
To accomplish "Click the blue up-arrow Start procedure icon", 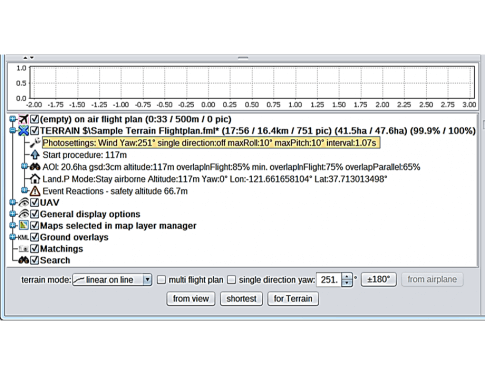I will click(x=35, y=155).
